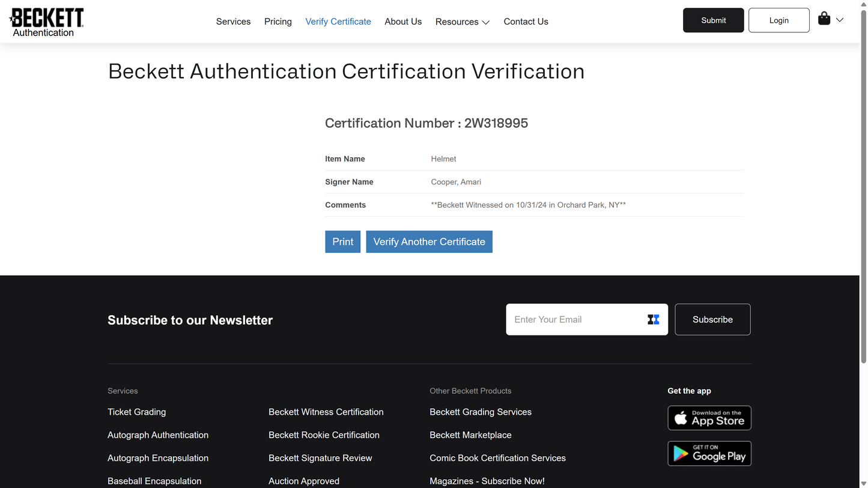
Task: Open Beckett Rookie Certification link
Action: pos(324,435)
